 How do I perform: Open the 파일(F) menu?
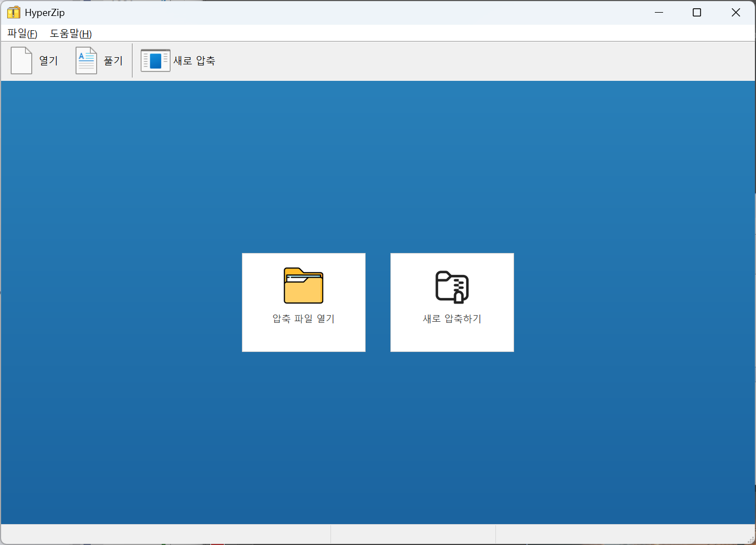pyautogui.click(x=22, y=34)
